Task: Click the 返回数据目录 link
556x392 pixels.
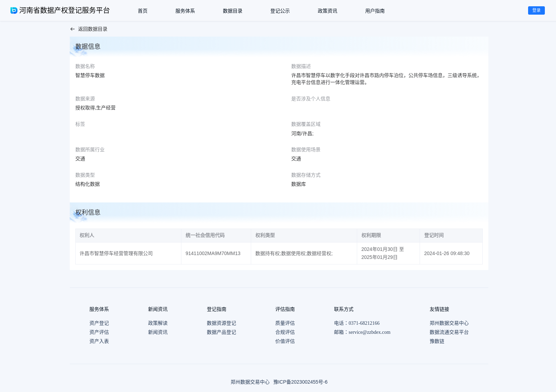Action: tap(93, 29)
